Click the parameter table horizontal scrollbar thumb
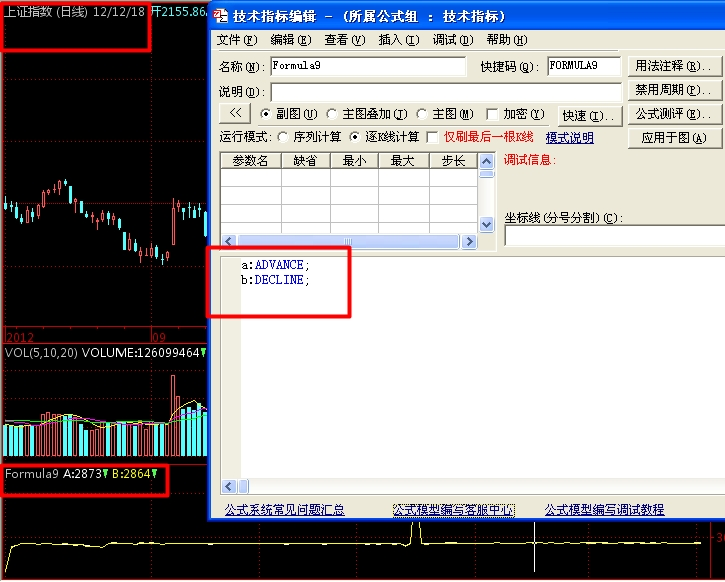Viewport: 725px width, 582px height. pyautogui.click(x=348, y=241)
